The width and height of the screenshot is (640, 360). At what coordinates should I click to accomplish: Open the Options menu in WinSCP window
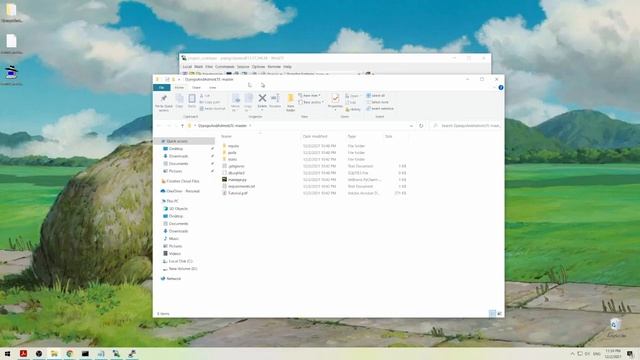(258, 67)
